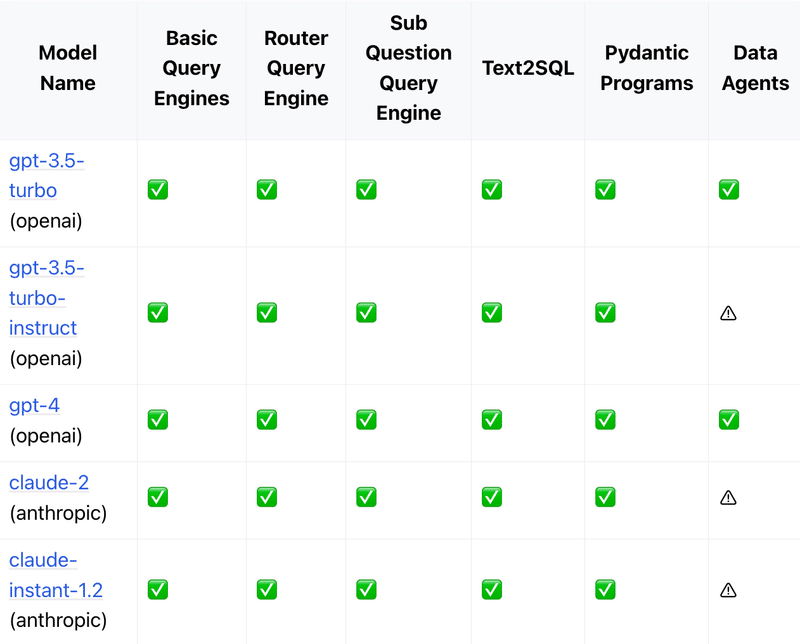Click claude-instant-1.2 Router Query Engine checkmark
Viewport: 800px width, 644px height.
pos(266,590)
